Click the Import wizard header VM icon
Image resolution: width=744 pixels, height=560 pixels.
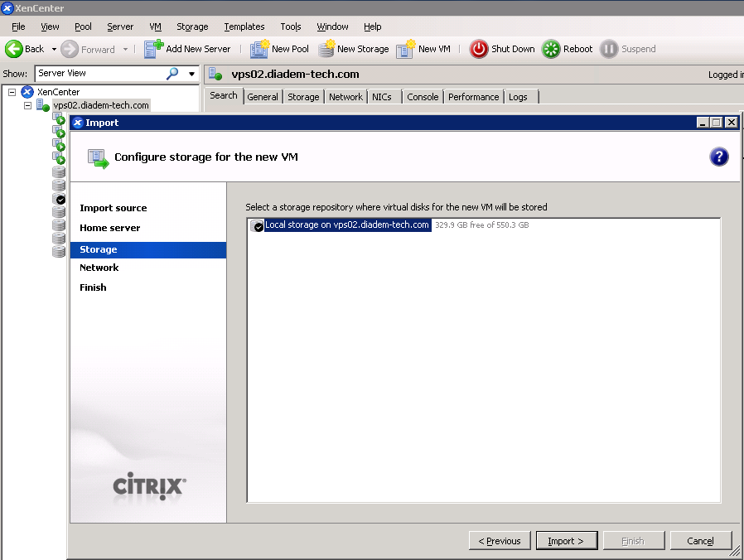coord(99,158)
